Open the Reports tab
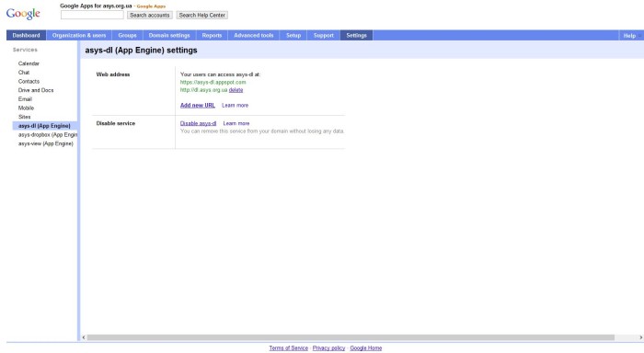 pyautogui.click(x=212, y=35)
